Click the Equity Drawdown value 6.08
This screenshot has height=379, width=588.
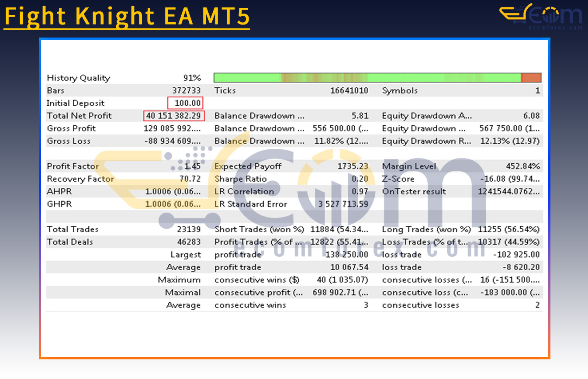[531, 116]
